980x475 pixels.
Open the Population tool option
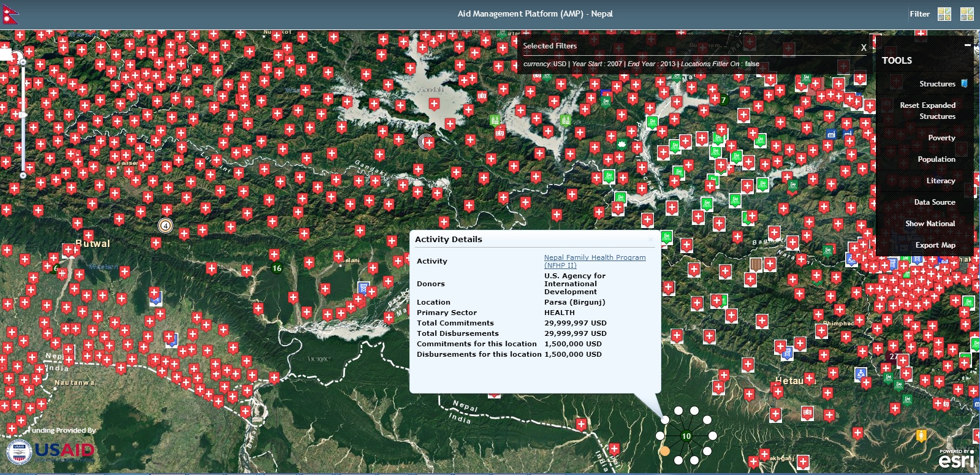[x=936, y=159]
